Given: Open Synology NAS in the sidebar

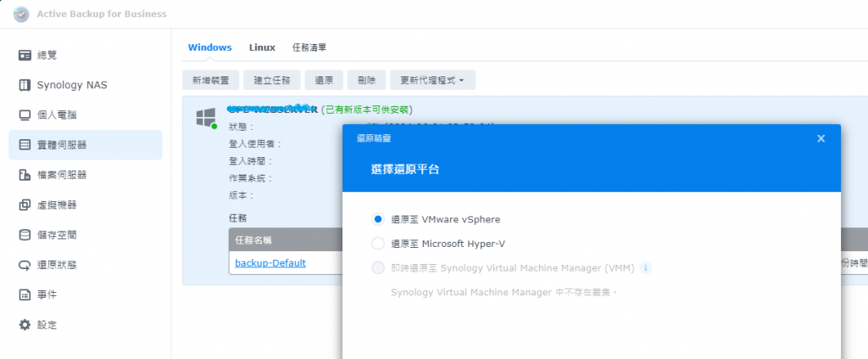Looking at the screenshot, I should point(86,86).
